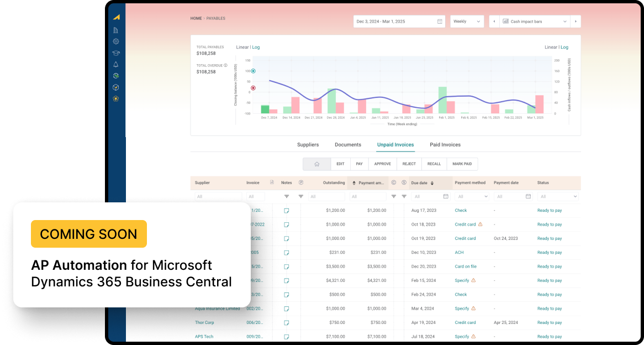Click the REJECT button
The height and width of the screenshot is (345, 644).
(409, 164)
